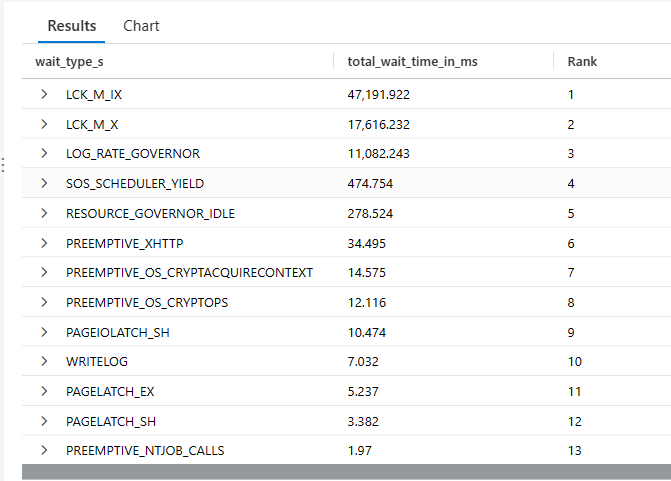Screen dimensions: 671x481
Task: Expand the PAGEIOLATCH_SH row
Action: (x=44, y=332)
